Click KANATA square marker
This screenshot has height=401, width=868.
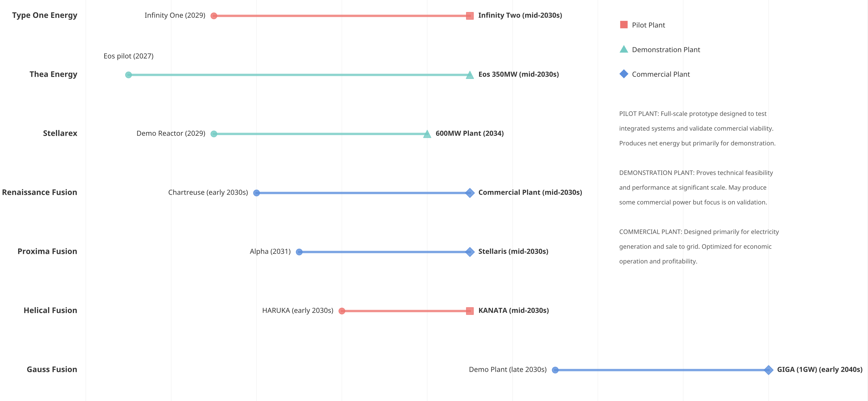[x=470, y=311]
